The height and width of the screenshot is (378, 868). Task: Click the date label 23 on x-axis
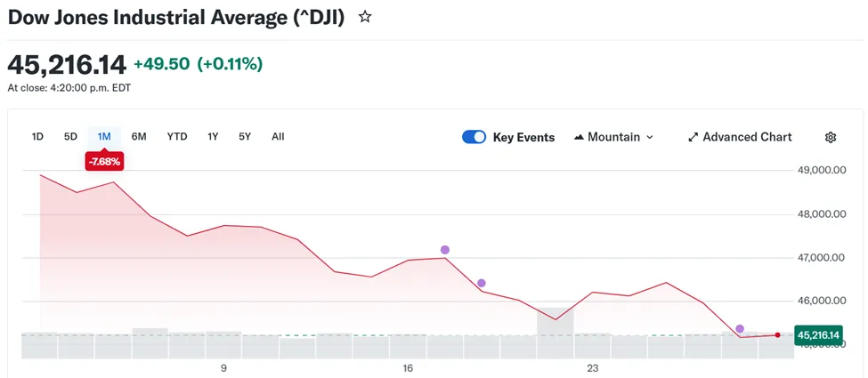(593, 368)
